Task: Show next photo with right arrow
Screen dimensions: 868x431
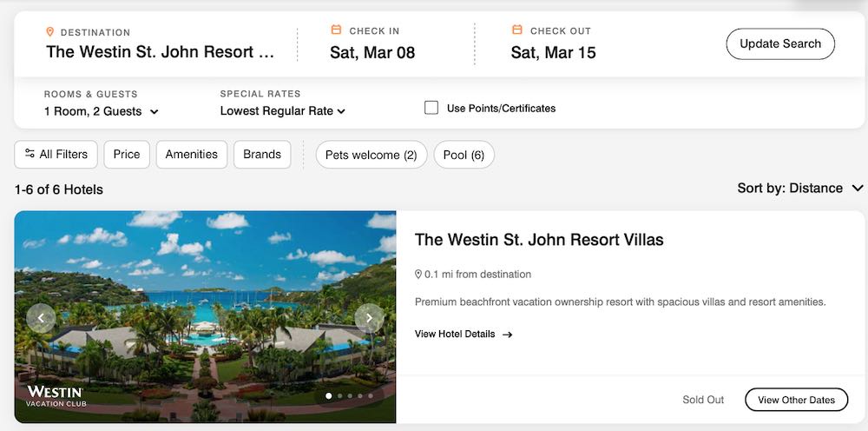Action: [369, 318]
